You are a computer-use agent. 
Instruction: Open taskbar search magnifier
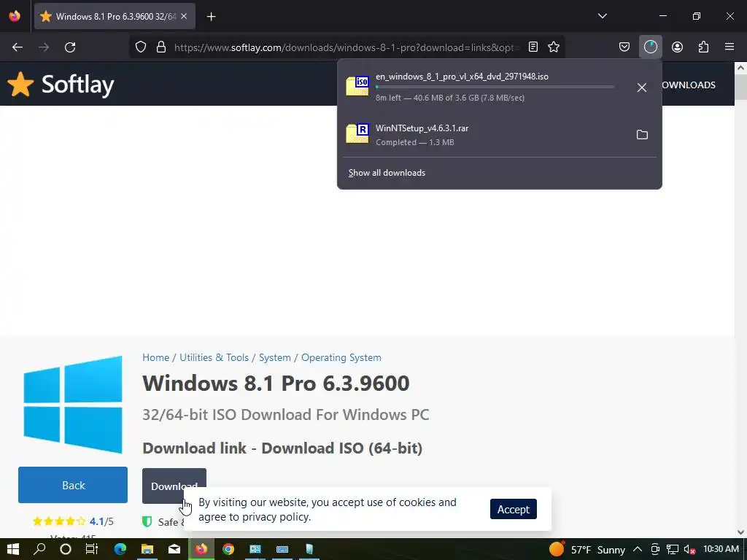[40, 549]
